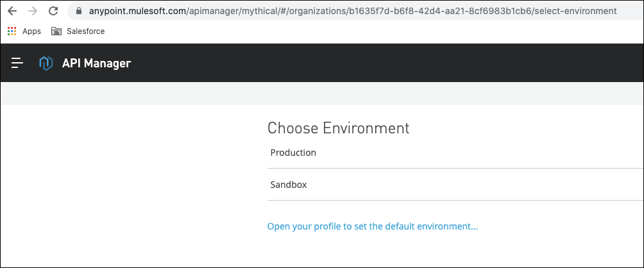Screen dimensions: 644x268
Task: Select the Production environment
Action: [293, 153]
